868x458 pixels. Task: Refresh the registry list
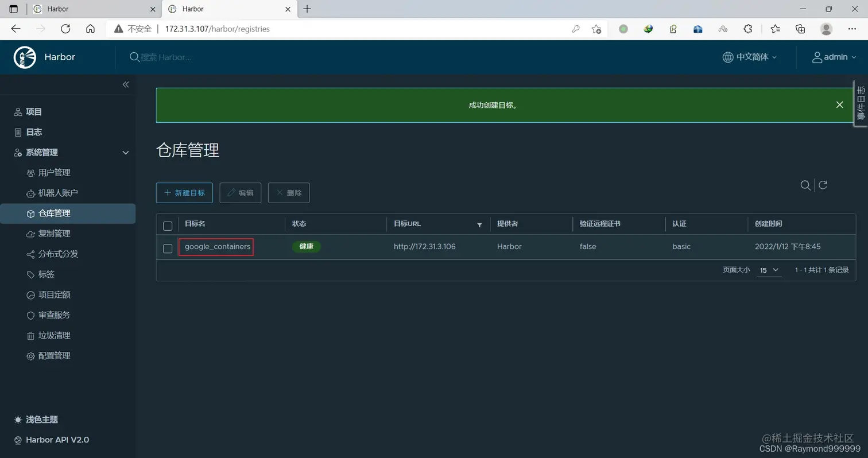823,185
